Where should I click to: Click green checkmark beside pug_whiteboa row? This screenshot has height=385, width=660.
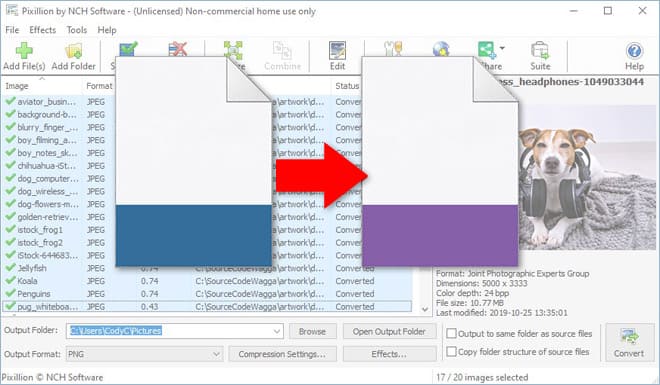pos(11,306)
